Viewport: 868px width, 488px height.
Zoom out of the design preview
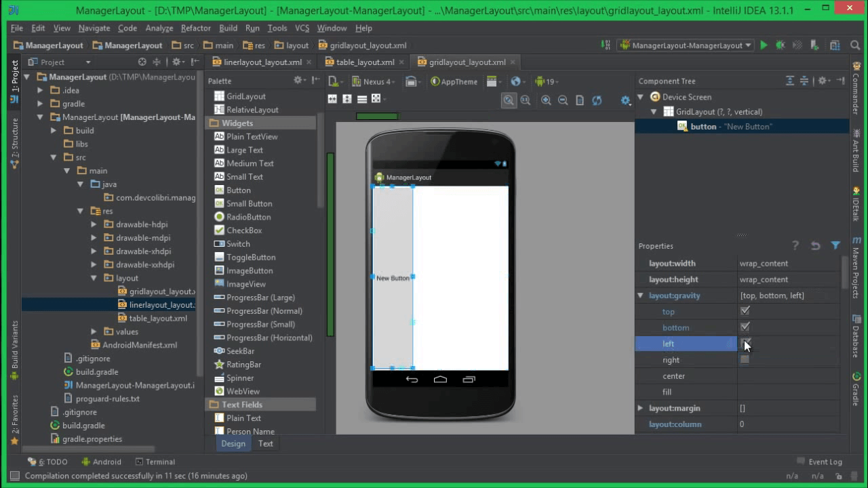click(563, 100)
